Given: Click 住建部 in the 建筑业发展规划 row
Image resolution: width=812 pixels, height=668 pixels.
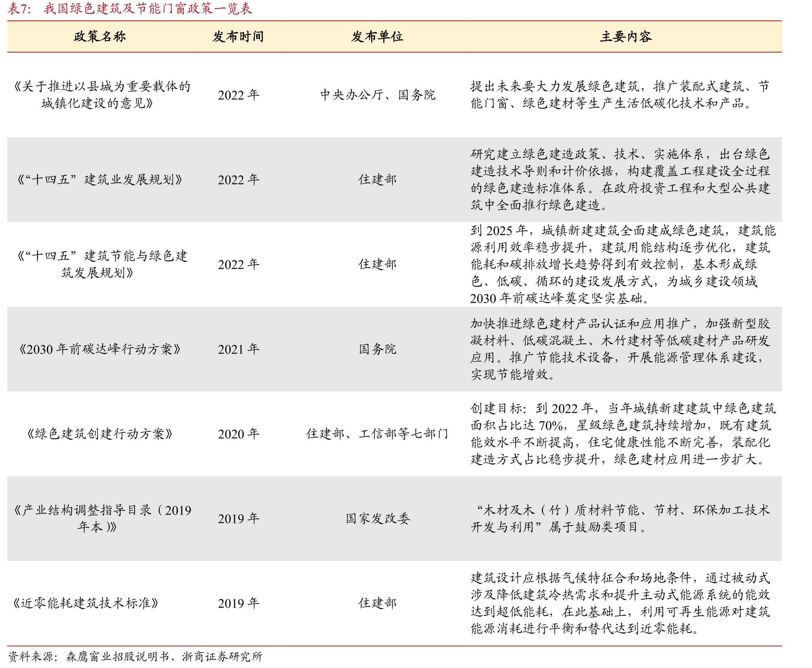Looking at the screenshot, I should pos(377,179).
